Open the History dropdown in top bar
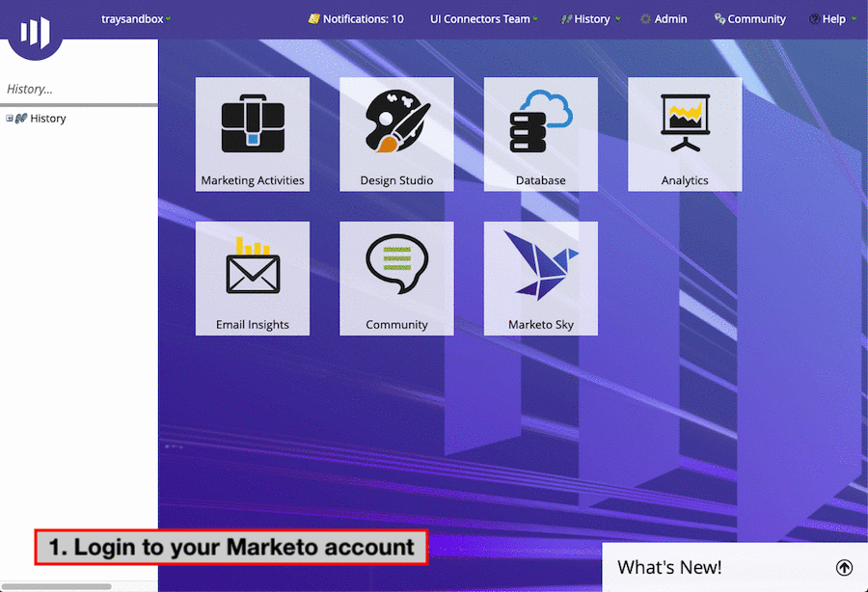868x592 pixels. pyautogui.click(x=590, y=19)
